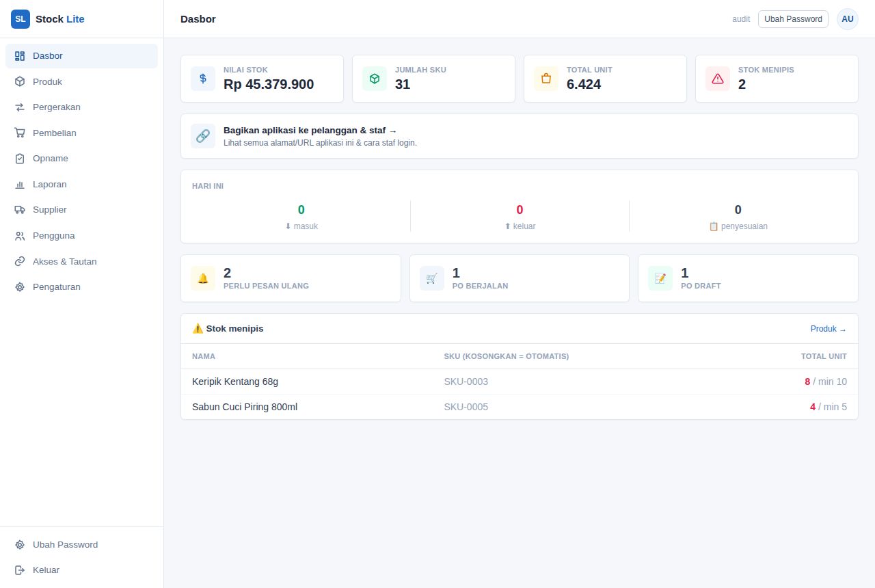This screenshot has height=588, width=875.
Task: Open the Dasbor menu item
Action: click(81, 56)
